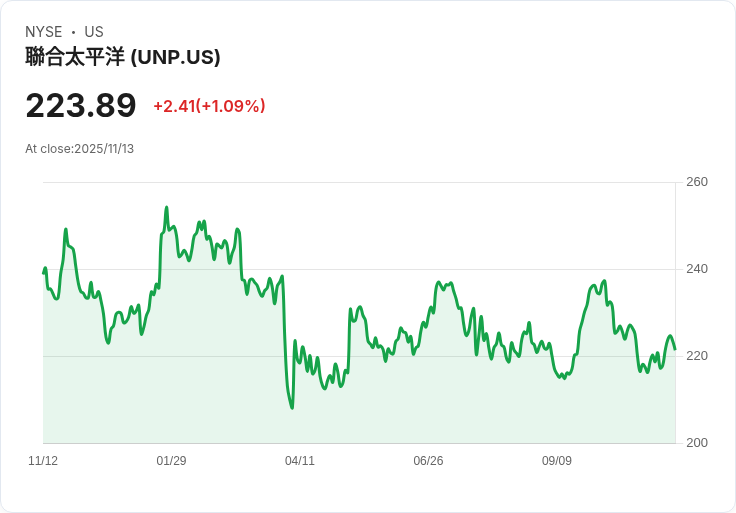Image resolution: width=736 pixels, height=513 pixels.
Task: Click the leftmost start of the price line
Action: pos(44,273)
